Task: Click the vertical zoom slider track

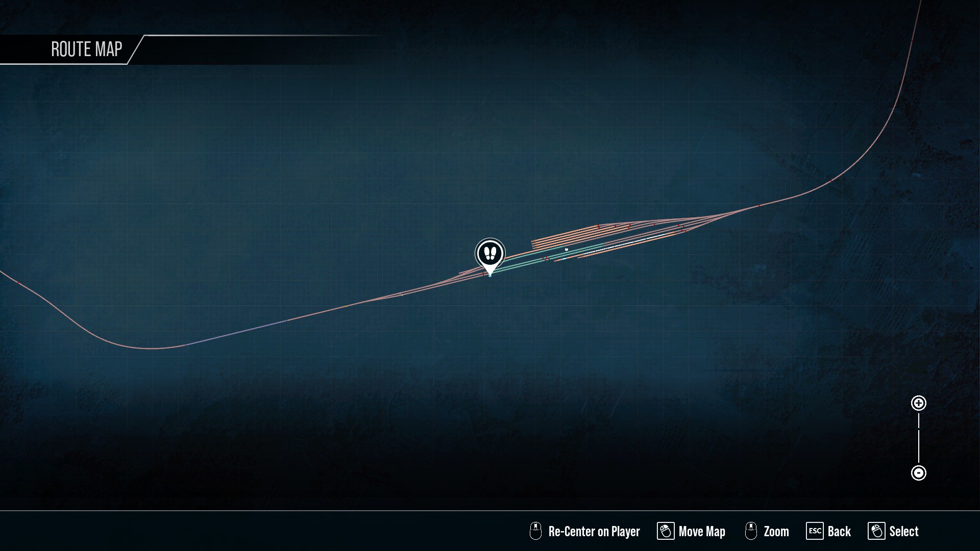Action: pyautogui.click(x=918, y=438)
